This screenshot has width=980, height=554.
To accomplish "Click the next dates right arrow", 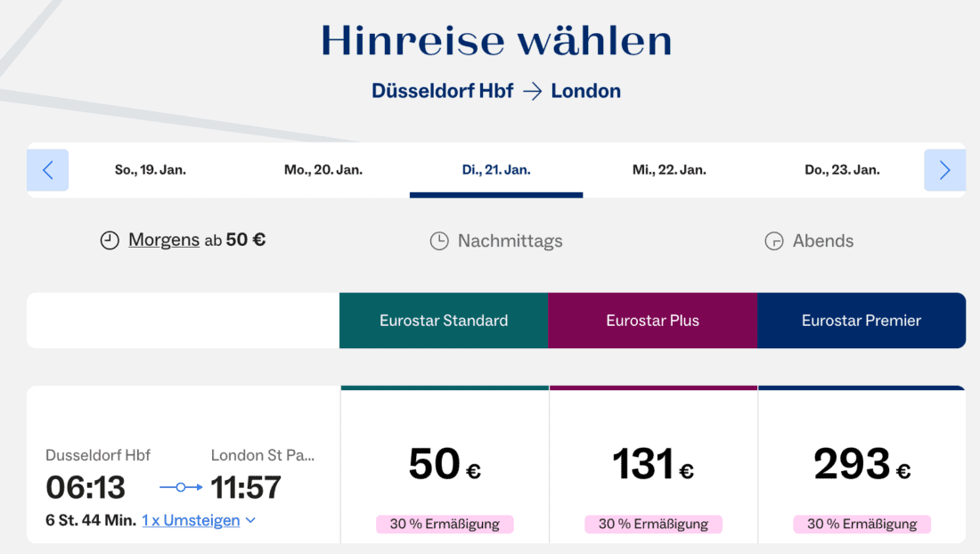I will pyautogui.click(x=944, y=170).
